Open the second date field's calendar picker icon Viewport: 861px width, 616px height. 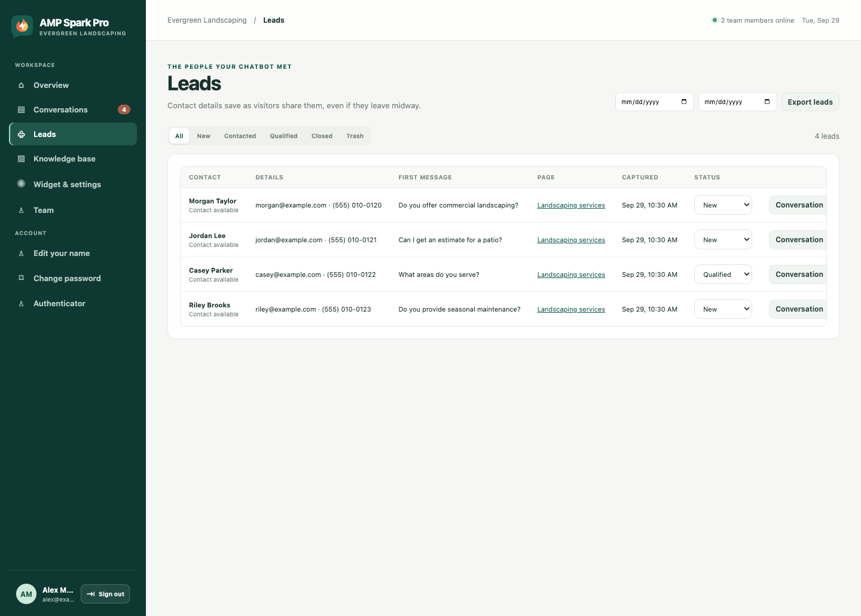point(767,102)
